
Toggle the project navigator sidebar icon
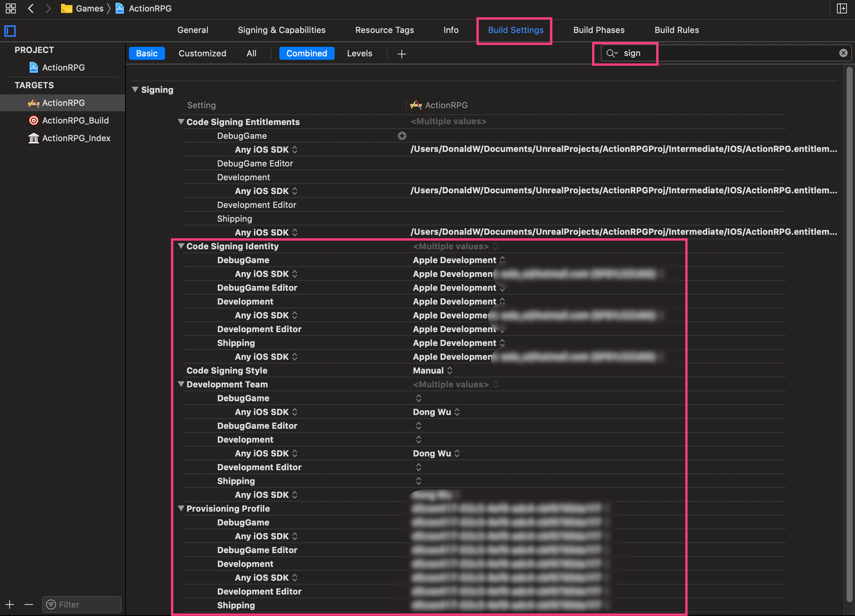10,31
